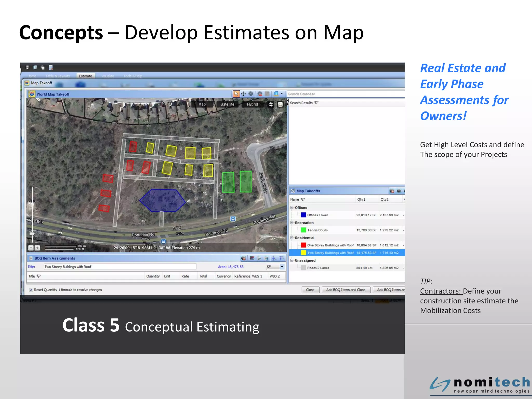Screen dimensions: 532x399
Task: Click the remove takeoff icon in Map Takeoffs header
Action: tap(392, 191)
